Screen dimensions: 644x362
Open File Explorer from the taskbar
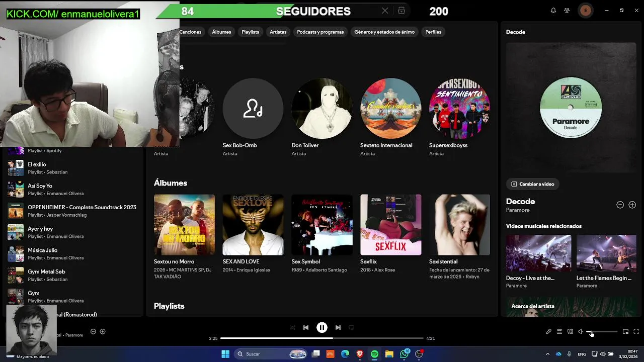pos(389,354)
